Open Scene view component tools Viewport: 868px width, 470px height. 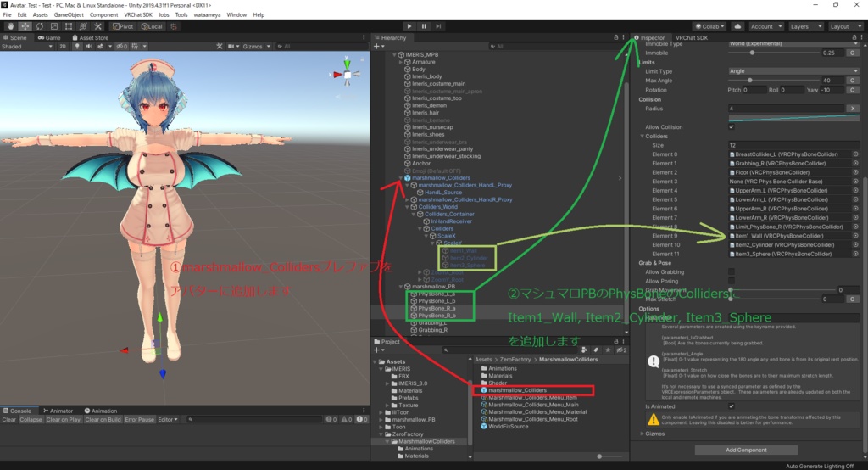pos(220,47)
